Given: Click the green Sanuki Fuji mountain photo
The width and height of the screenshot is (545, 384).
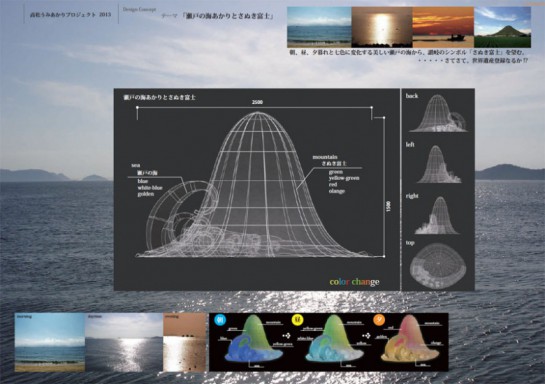Looking at the screenshot, I should point(502,27).
